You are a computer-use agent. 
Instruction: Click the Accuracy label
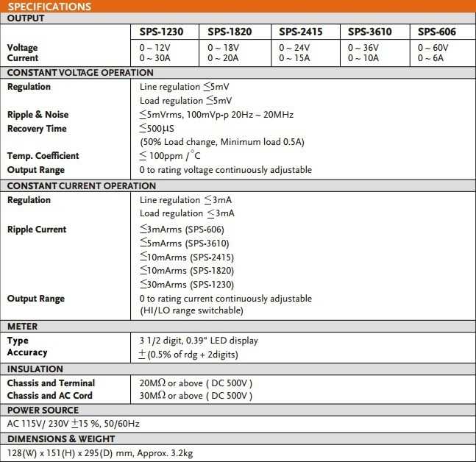click(x=27, y=352)
